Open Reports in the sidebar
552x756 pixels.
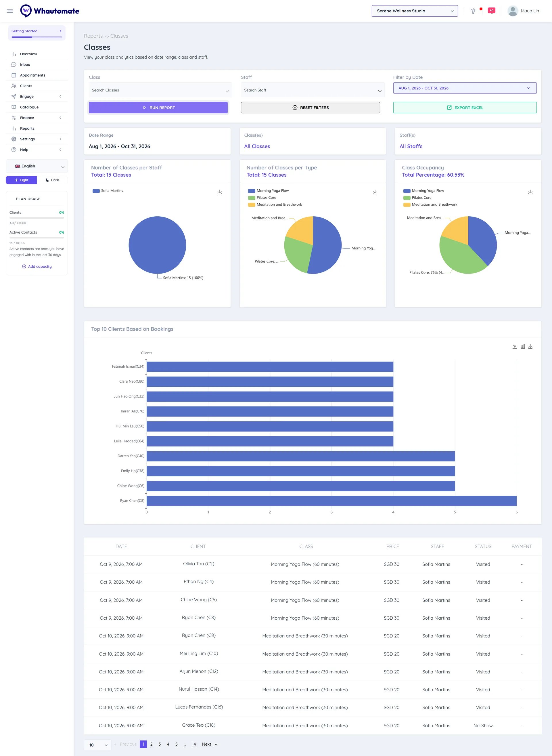click(37, 128)
